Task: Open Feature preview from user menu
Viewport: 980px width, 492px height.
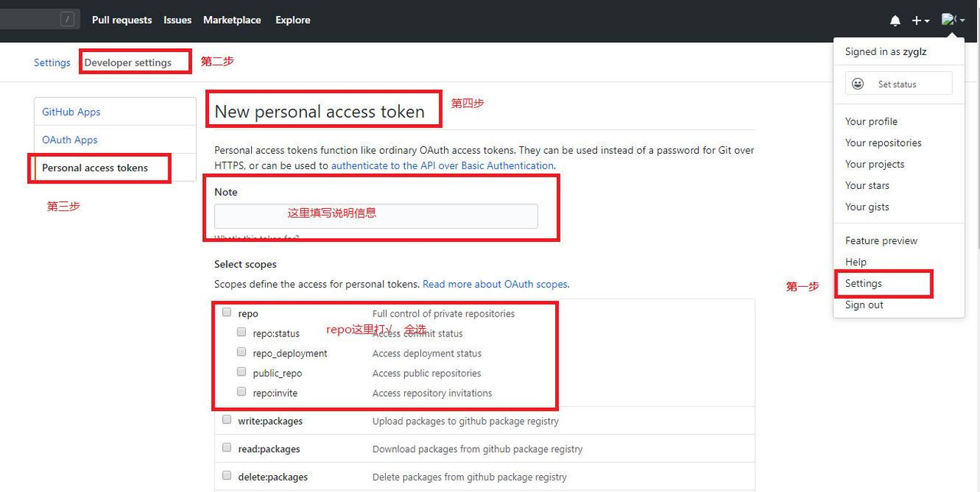Action: coord(881,241)
